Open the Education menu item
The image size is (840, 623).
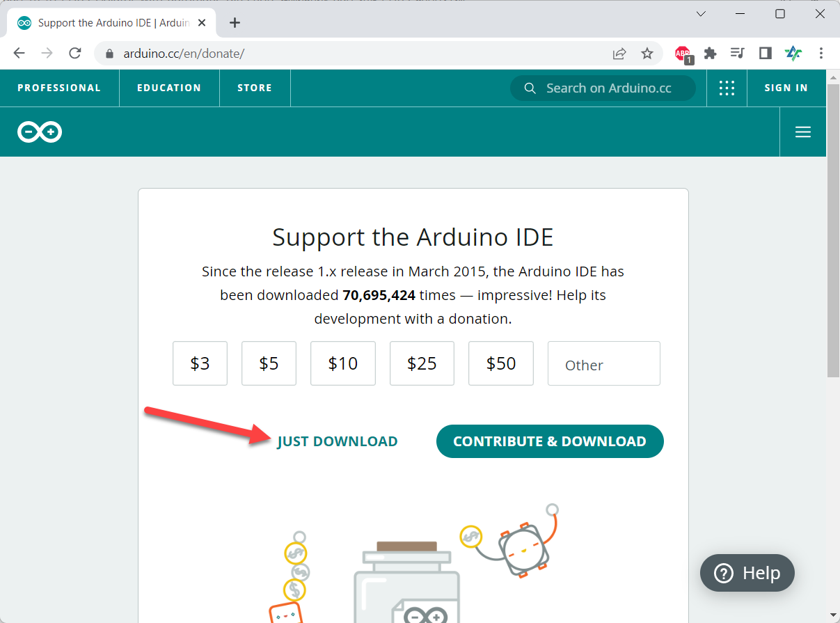coord(169,88)
